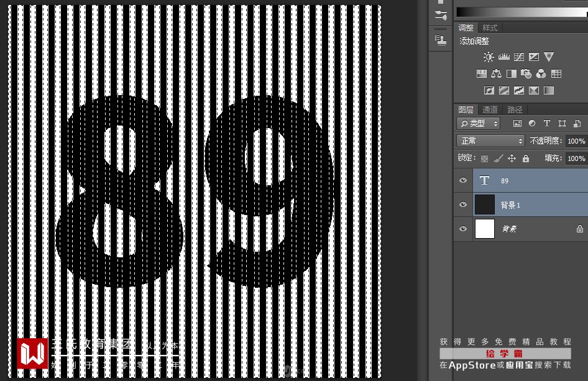Screen dimensions: 588x381
Task: Add a Hue/Saturation adjustment layer
Action: [482, 73]
